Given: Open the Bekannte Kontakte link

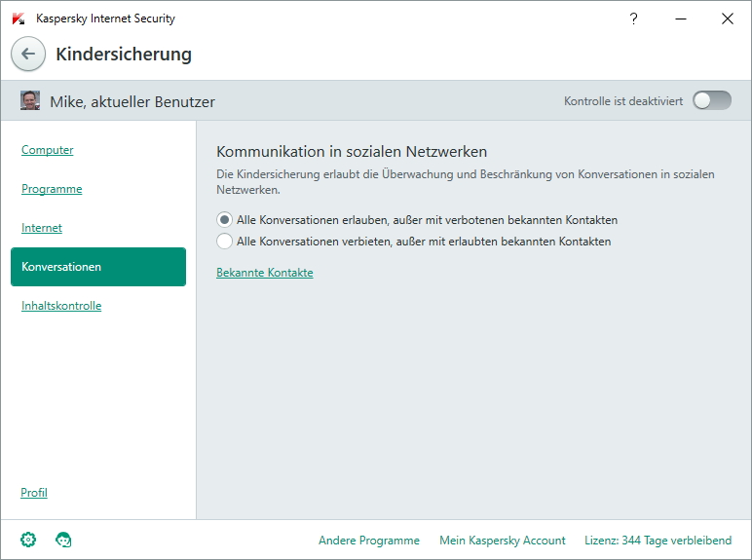Looking at the screenshot, I should (x=265, y=273).
